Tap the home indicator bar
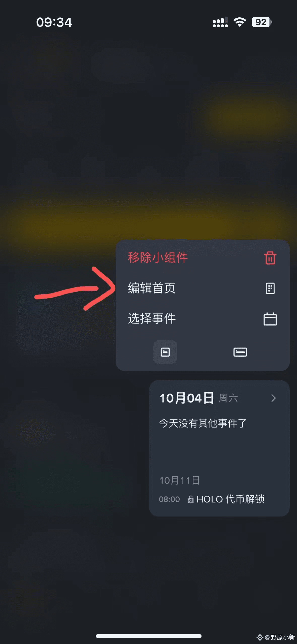 (148, 636)
